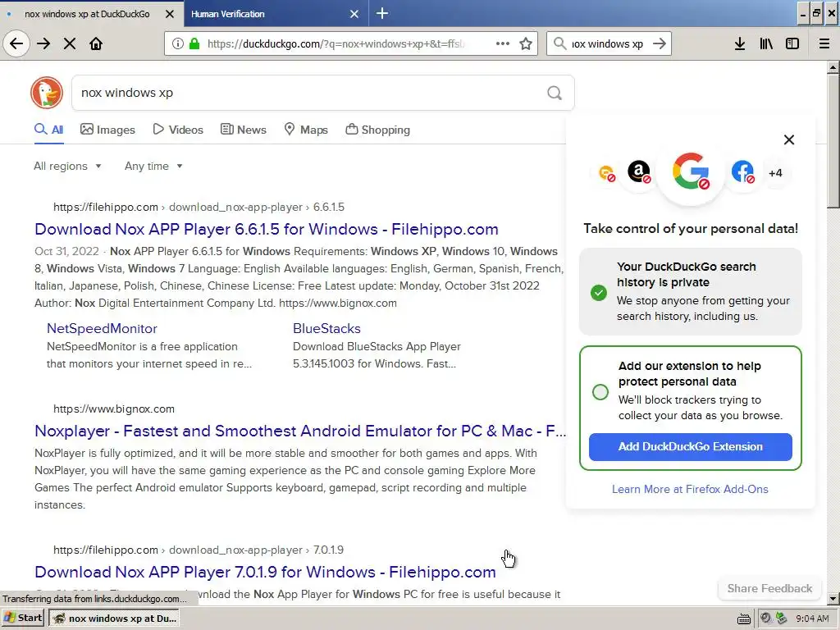Toggle the sidebar view icon
Screen dimensions: 840x630
pyautogui.click(x=792, y=44)
